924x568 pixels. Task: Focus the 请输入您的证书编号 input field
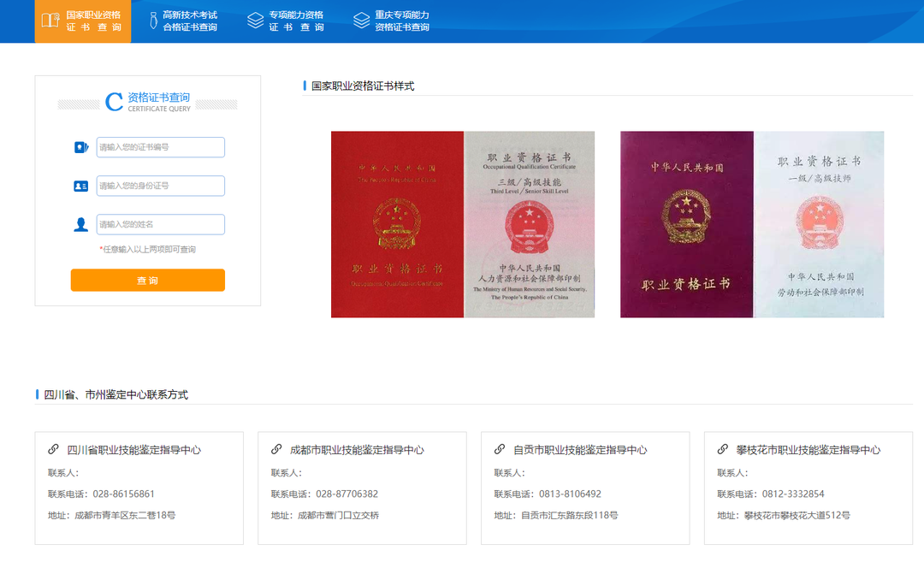160,147
